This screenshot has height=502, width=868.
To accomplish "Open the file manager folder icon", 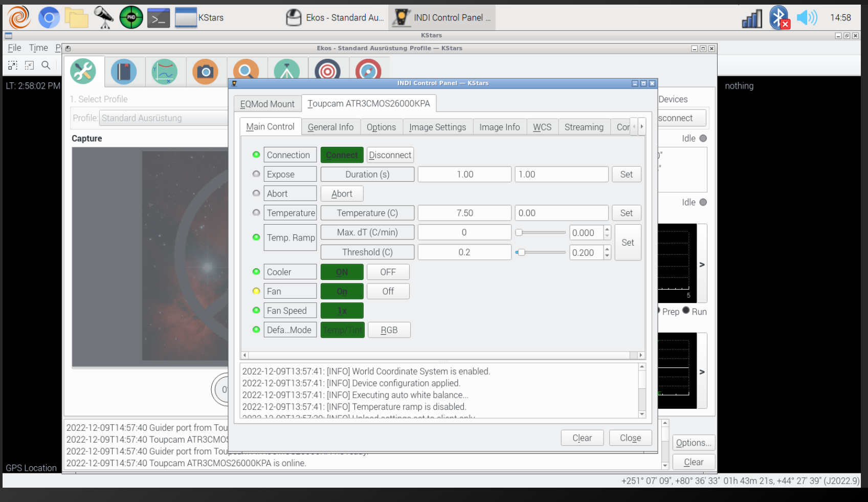I will (76, 18).
